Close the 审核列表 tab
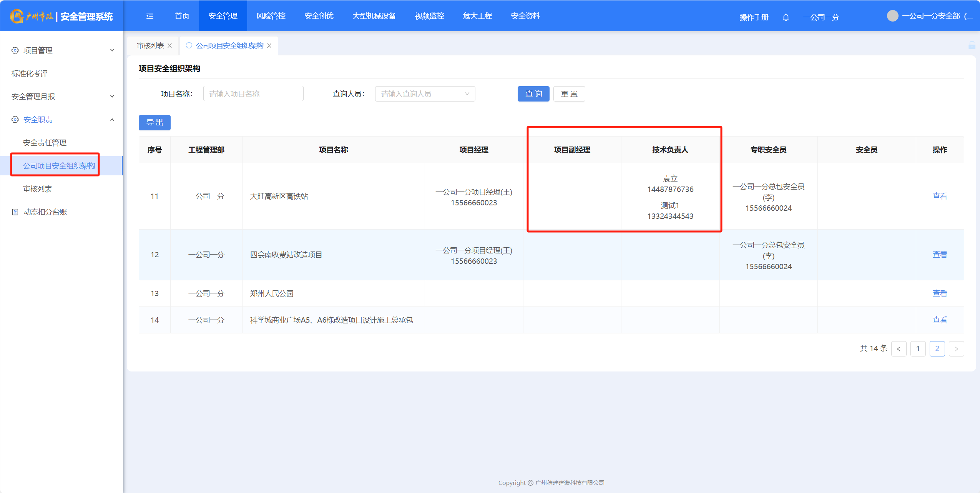 pos(169,46)
